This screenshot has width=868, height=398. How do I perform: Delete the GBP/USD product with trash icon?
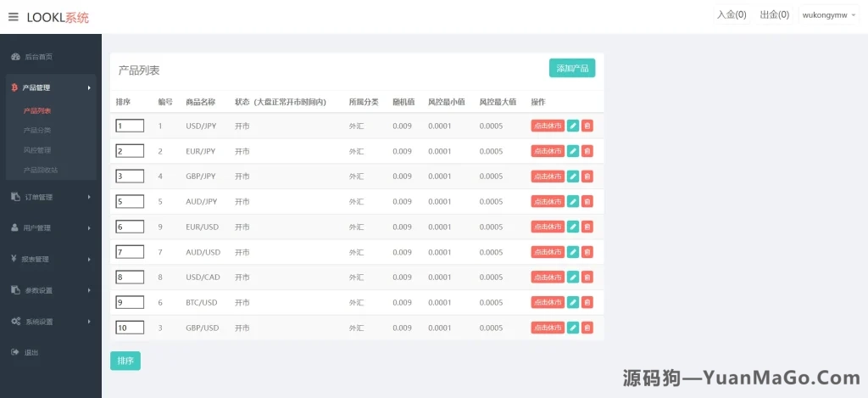pyautogui.click(x=587, y=328)
